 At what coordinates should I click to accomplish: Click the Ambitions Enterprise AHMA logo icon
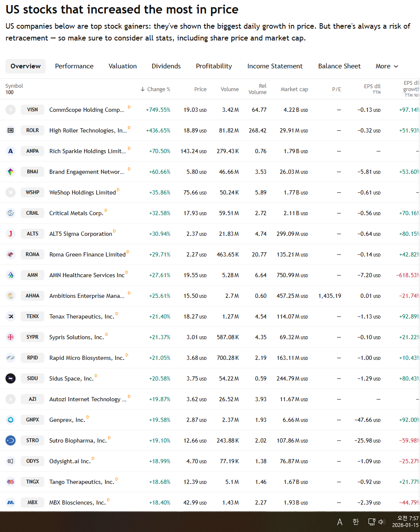point(11,296)
